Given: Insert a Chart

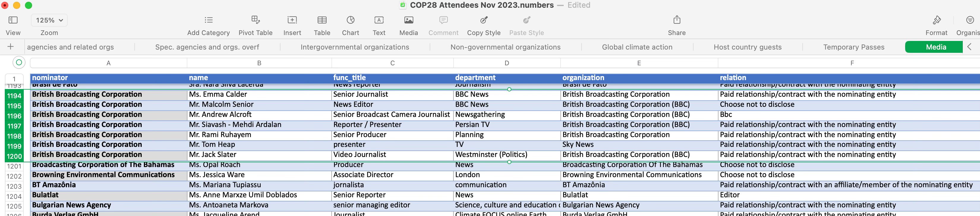Looking at the screenshot, I should pos(350,20).
